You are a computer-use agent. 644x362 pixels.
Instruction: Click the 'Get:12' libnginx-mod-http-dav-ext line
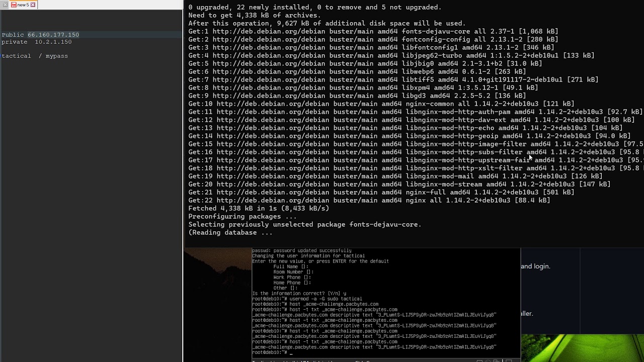(412, 120)
